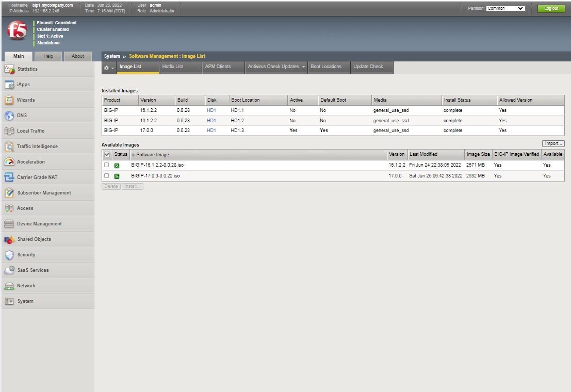Screen dimensions: 571x392
Task: Check the BIGIP-17.0.0-0.0.22.iso checkbox
Action: point(106,175)
